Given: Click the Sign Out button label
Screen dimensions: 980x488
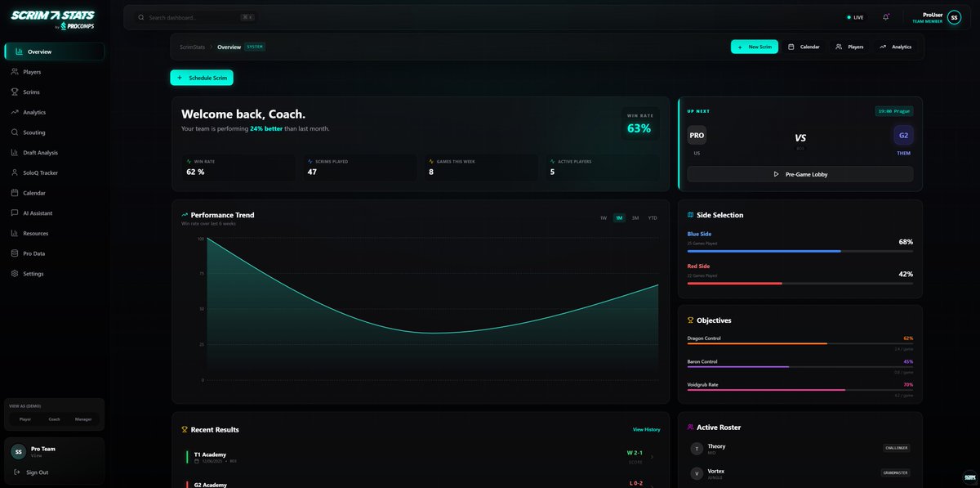Looking at the screenshot, I should coord(37,472).
